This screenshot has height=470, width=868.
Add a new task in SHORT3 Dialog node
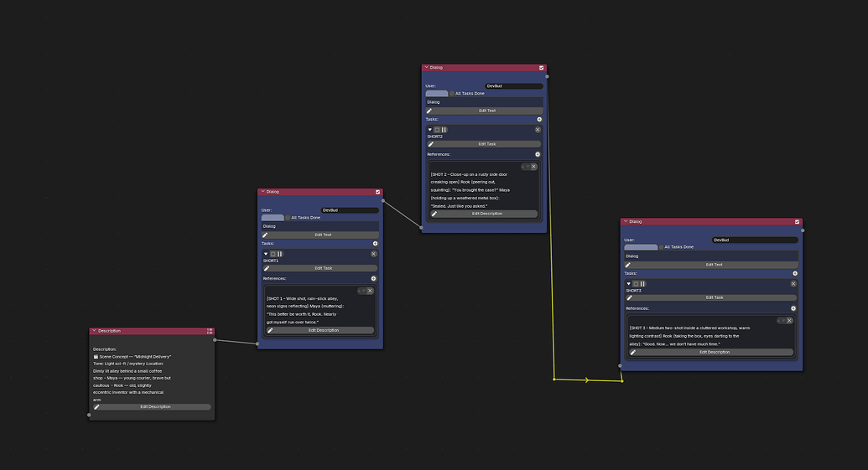point(795,273)
